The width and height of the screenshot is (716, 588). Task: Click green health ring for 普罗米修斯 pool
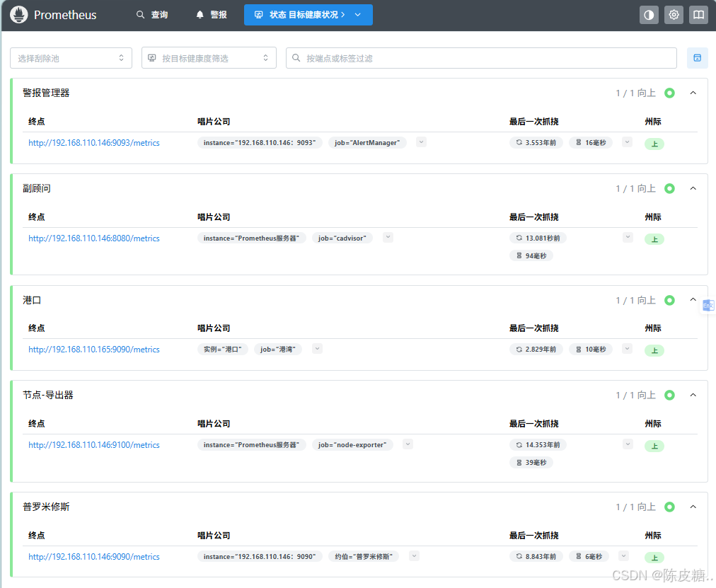point(669,507)
